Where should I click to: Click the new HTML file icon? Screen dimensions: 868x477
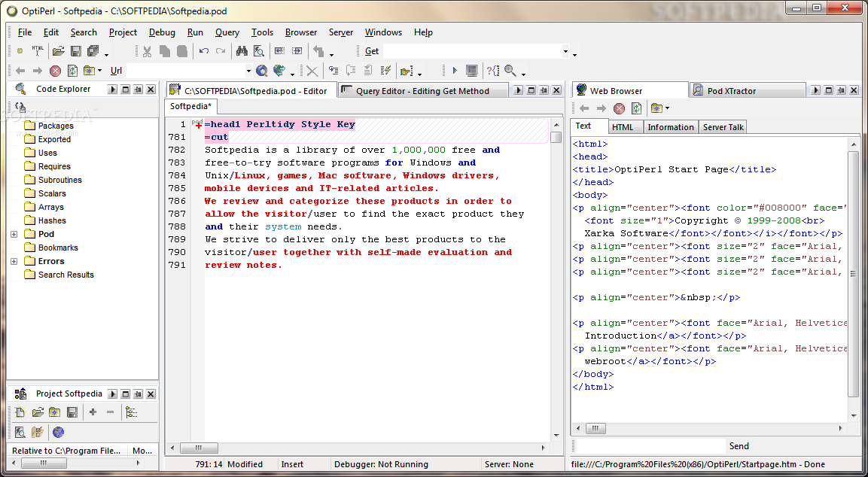tap(38, 51)
